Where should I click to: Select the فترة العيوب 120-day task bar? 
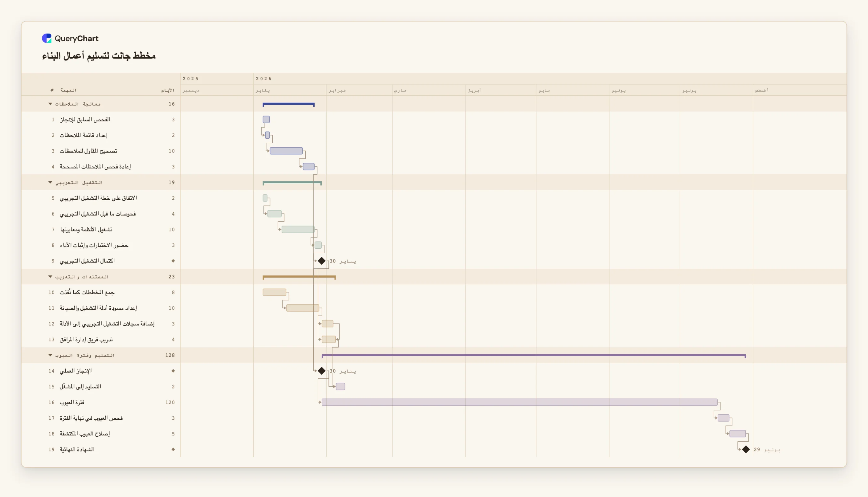[520, 402]
